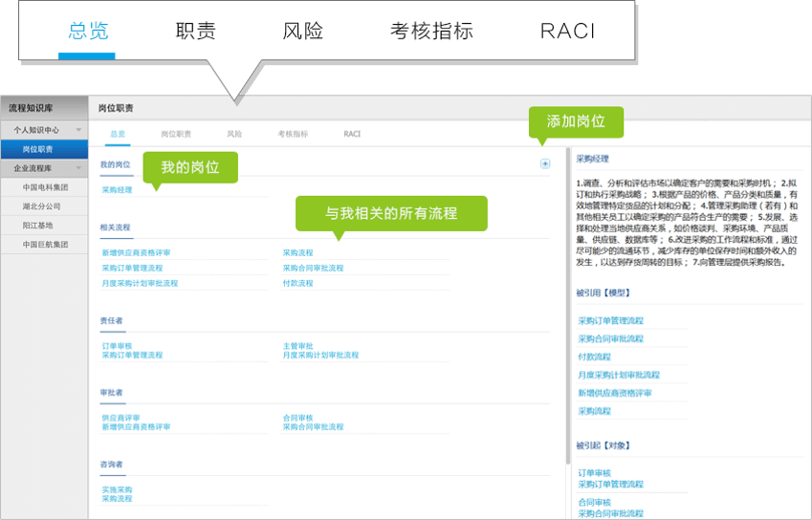Open 供应商评审 under the 审批者 section
Viewport: 812px width, 520px height.
pos(121,418)
